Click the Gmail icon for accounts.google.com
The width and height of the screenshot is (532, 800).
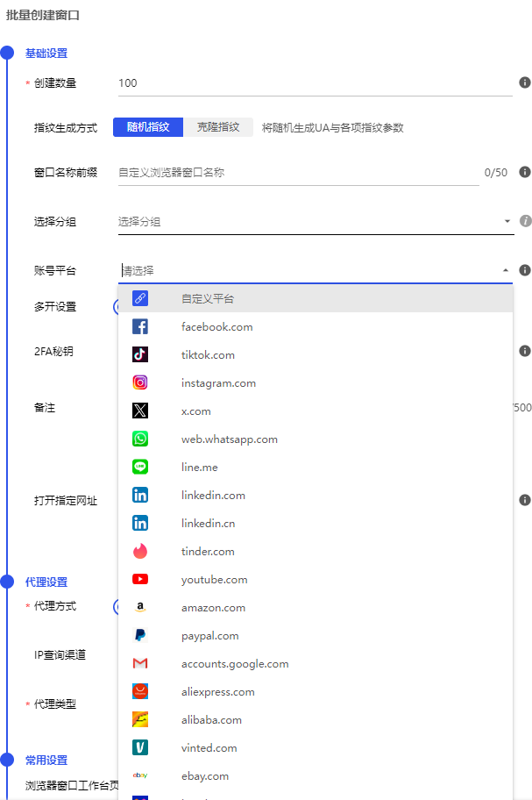click(140, 663)
